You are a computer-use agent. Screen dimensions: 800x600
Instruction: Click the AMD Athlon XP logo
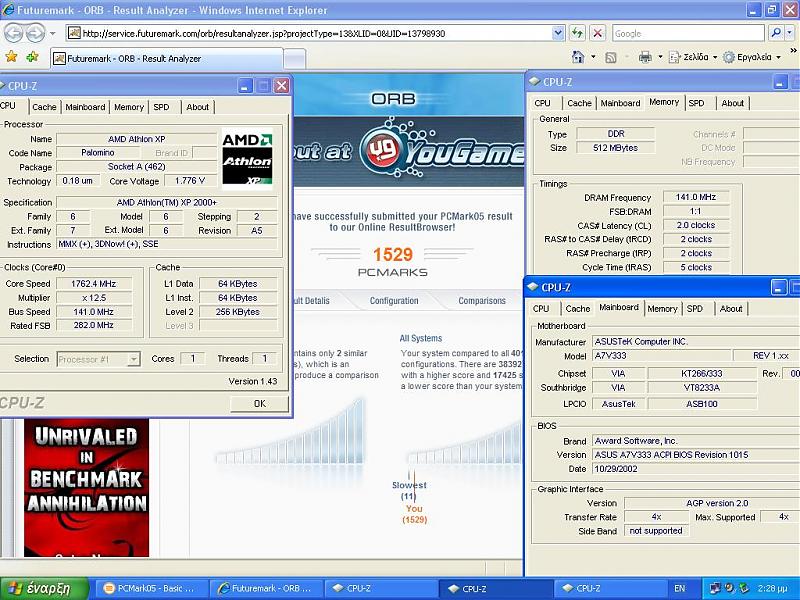(x=247, y=158)
